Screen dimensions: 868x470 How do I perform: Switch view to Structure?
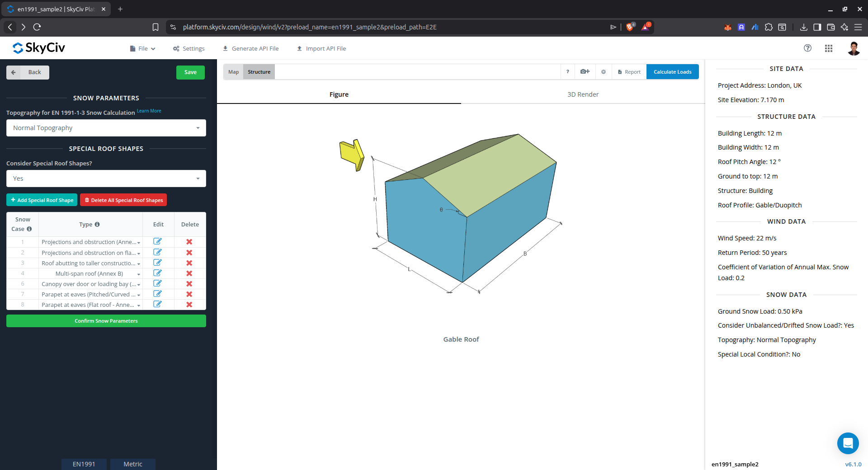[x=259, y=72]
